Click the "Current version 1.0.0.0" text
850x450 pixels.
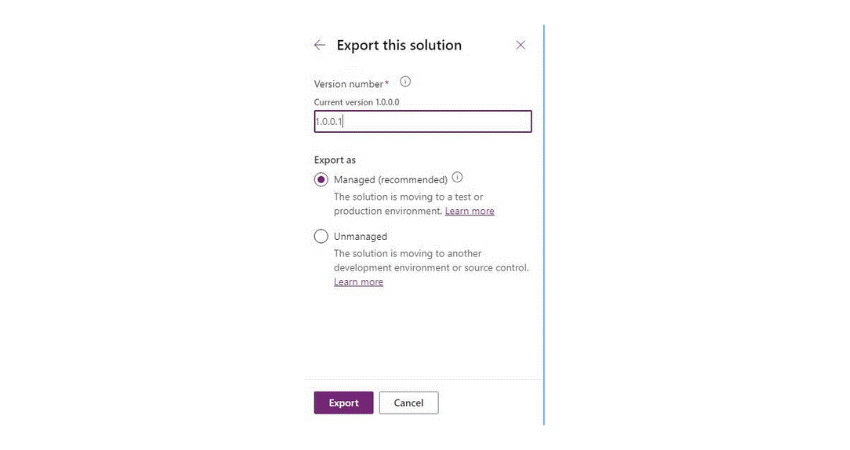coord(357,102)
